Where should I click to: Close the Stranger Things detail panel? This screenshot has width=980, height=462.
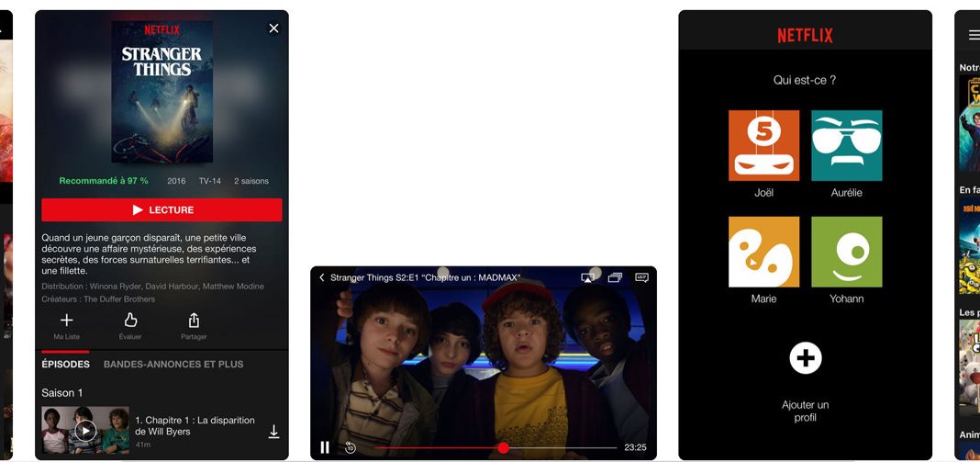coord(273,28)
